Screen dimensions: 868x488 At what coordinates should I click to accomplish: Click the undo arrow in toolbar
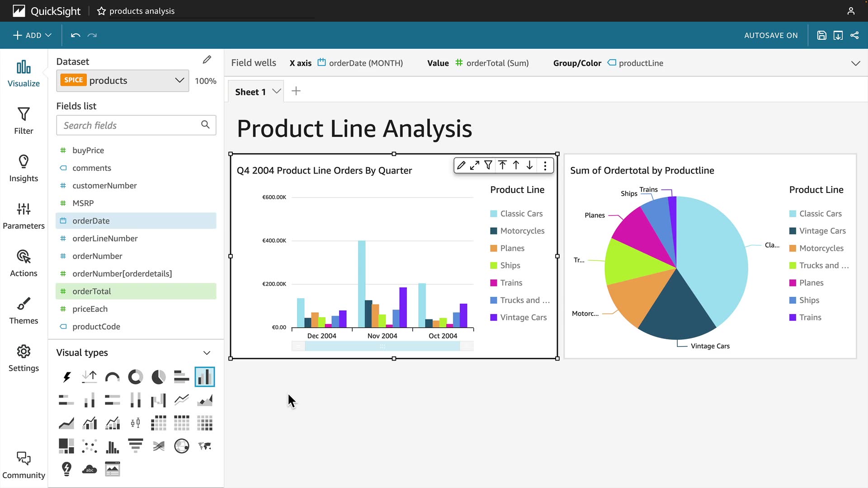click(x=75, y=35)
